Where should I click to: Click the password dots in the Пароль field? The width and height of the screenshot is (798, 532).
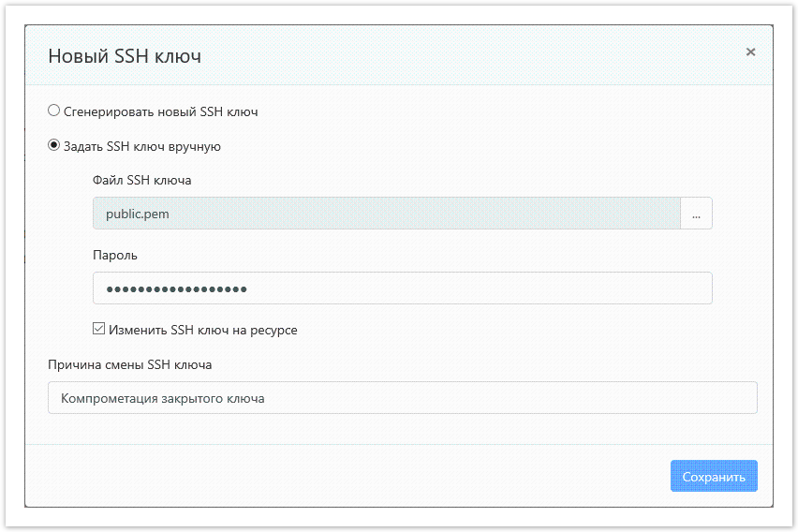click(x=176, y=288)
